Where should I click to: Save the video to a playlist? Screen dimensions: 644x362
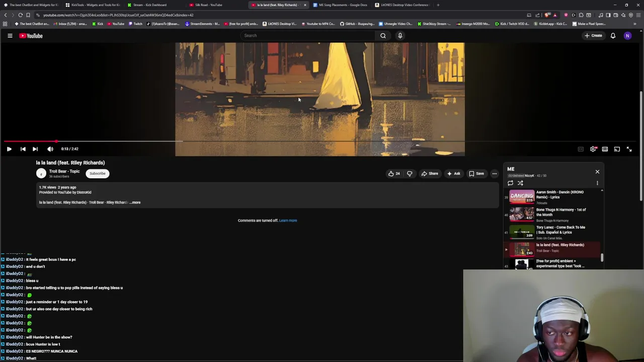[x=476, y=173]
